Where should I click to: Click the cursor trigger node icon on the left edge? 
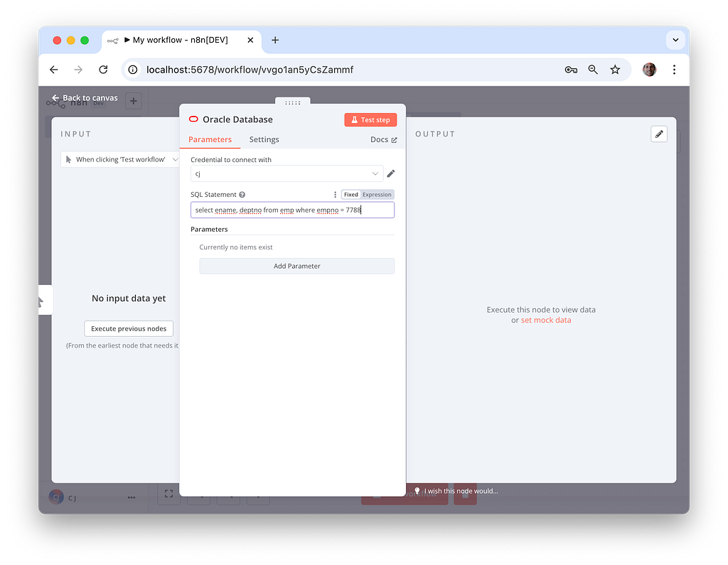[42, 302]
